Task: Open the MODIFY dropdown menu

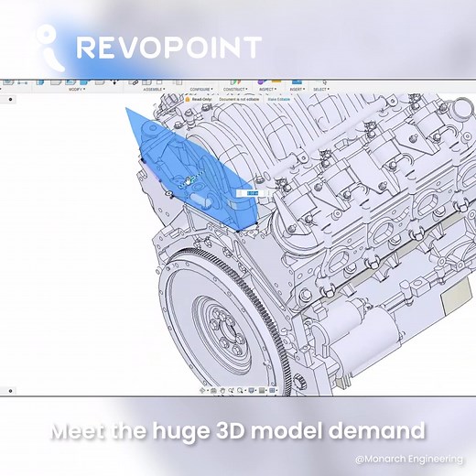Action: pyautogui.click(x=77, y=90)
